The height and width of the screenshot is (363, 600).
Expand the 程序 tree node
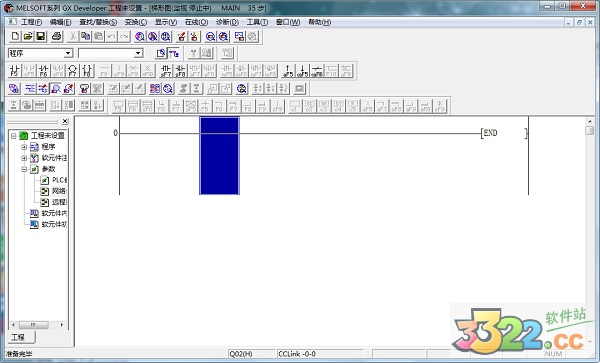24,147
